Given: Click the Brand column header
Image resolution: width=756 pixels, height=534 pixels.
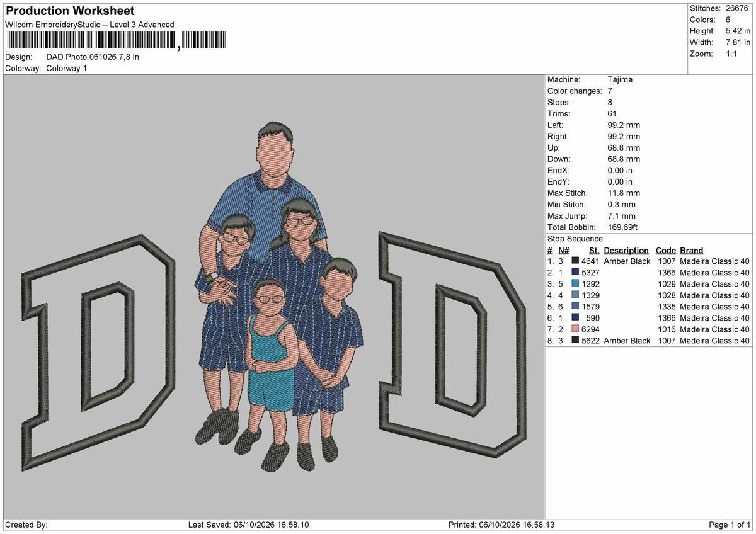Looking at the screenshot, I should click(x=691, y=250).
